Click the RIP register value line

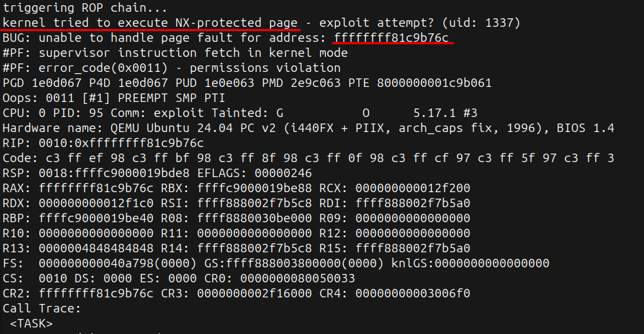[x=103, y=143]
